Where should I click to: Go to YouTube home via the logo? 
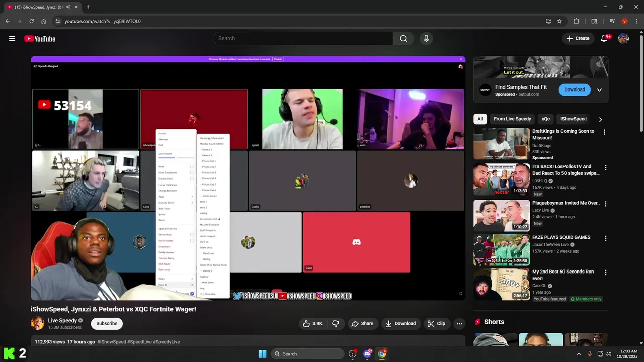(40, 39)
